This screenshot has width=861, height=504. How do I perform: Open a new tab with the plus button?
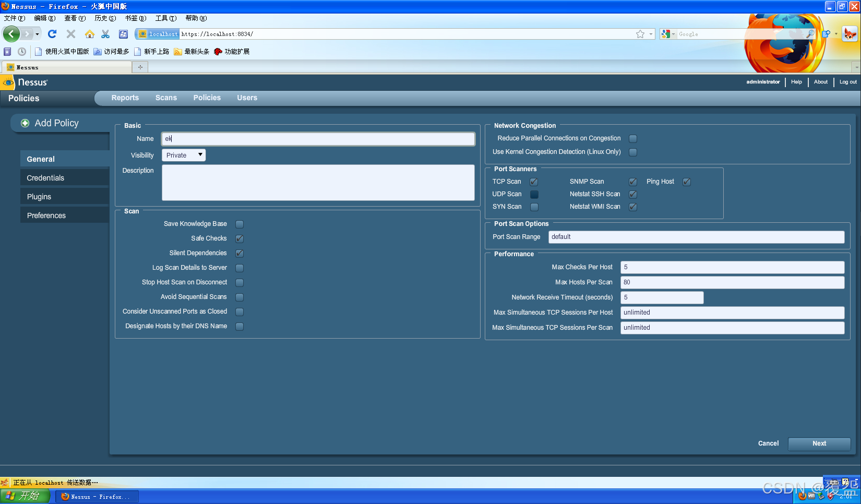click(x=140, y=67)
